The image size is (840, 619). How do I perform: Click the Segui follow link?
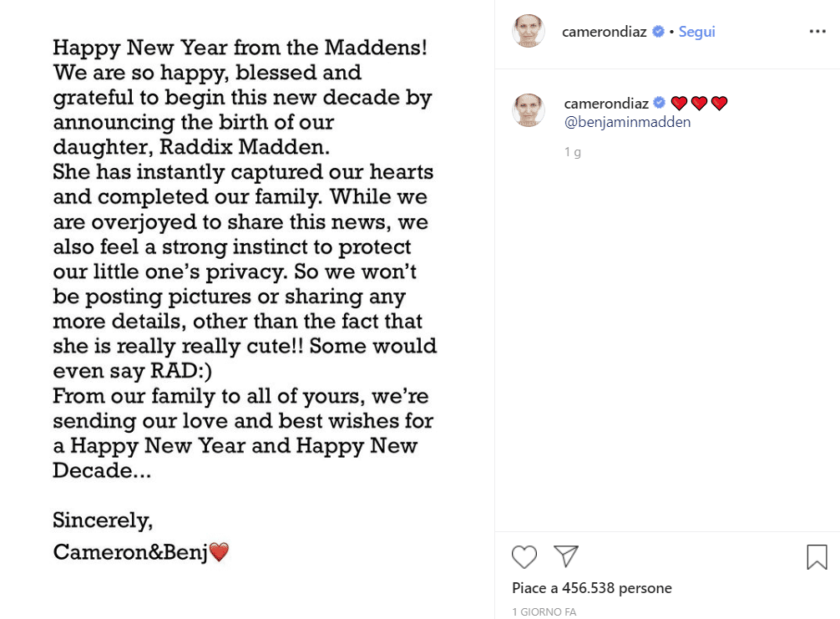[696, 32]
